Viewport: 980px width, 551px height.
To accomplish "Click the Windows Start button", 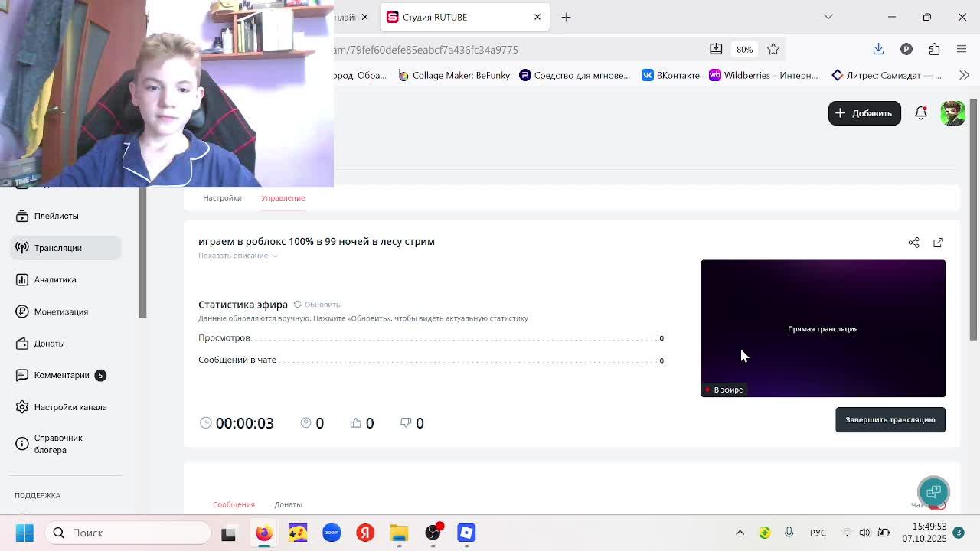I will [24, 533].
